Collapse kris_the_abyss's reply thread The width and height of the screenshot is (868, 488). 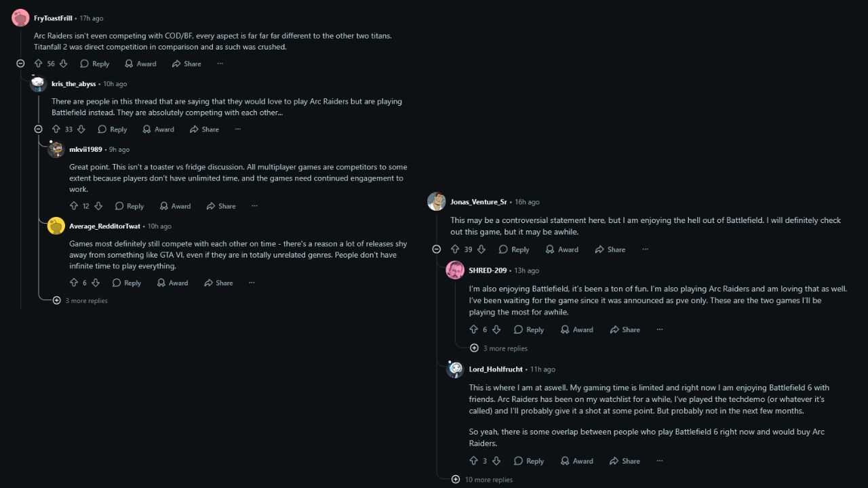coord(38,129)
